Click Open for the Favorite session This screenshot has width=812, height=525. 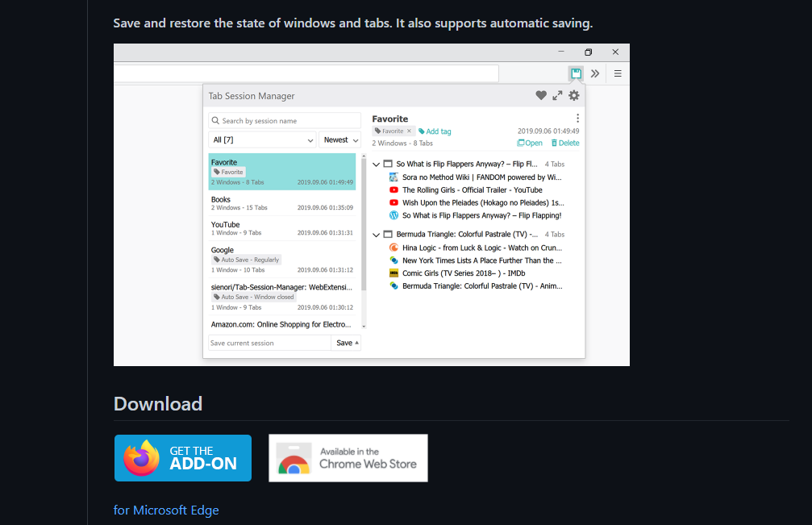pos(530,143)
